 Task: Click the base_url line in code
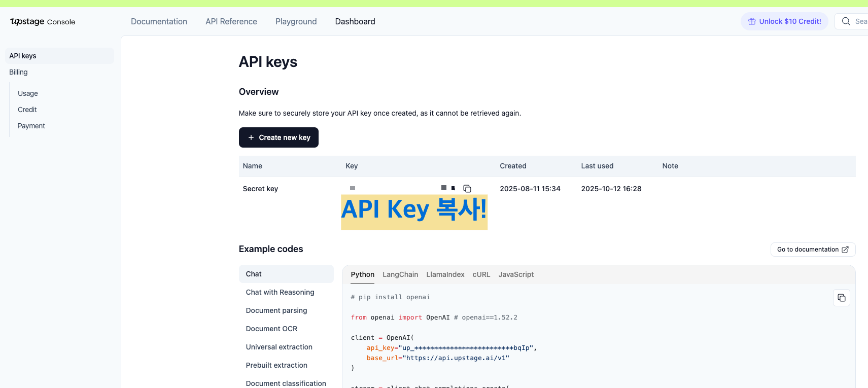(x=438, y=358)
